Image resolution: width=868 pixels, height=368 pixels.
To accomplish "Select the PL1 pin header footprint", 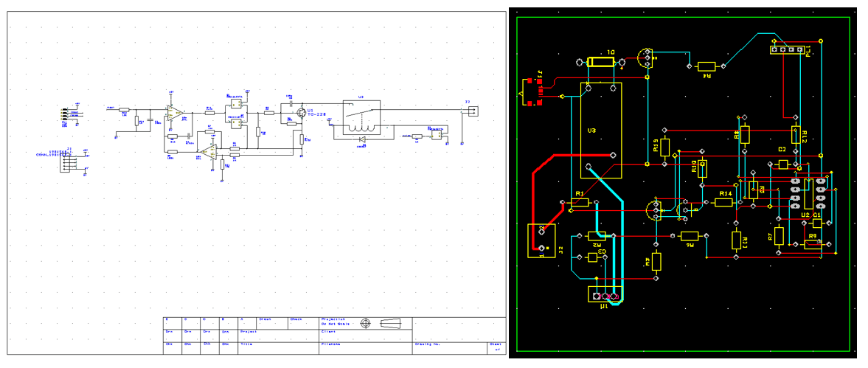I will [x=785, y=50].
